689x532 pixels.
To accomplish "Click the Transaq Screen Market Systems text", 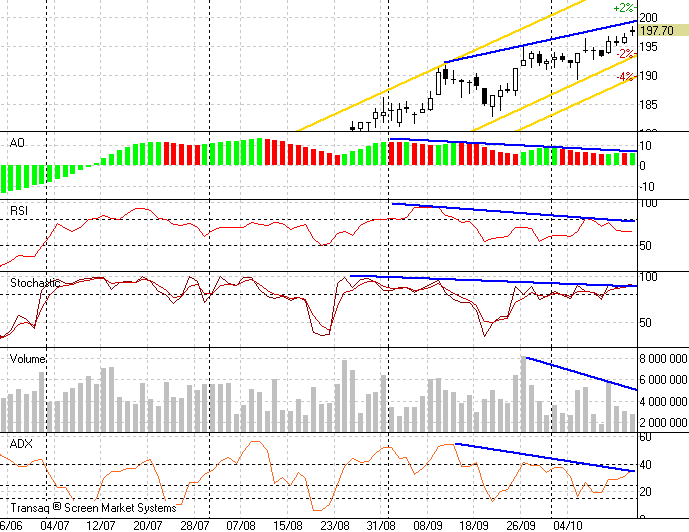I will click(93, 508).
